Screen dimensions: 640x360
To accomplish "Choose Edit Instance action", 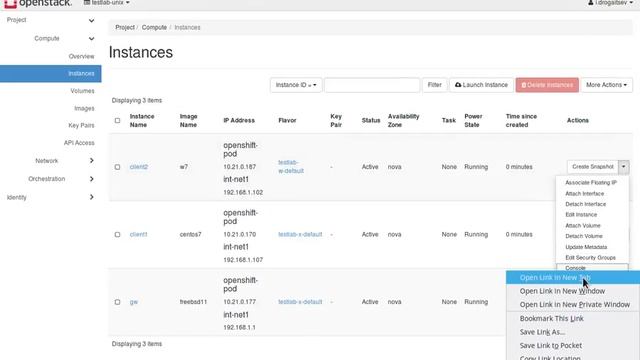I will point(581,215).
